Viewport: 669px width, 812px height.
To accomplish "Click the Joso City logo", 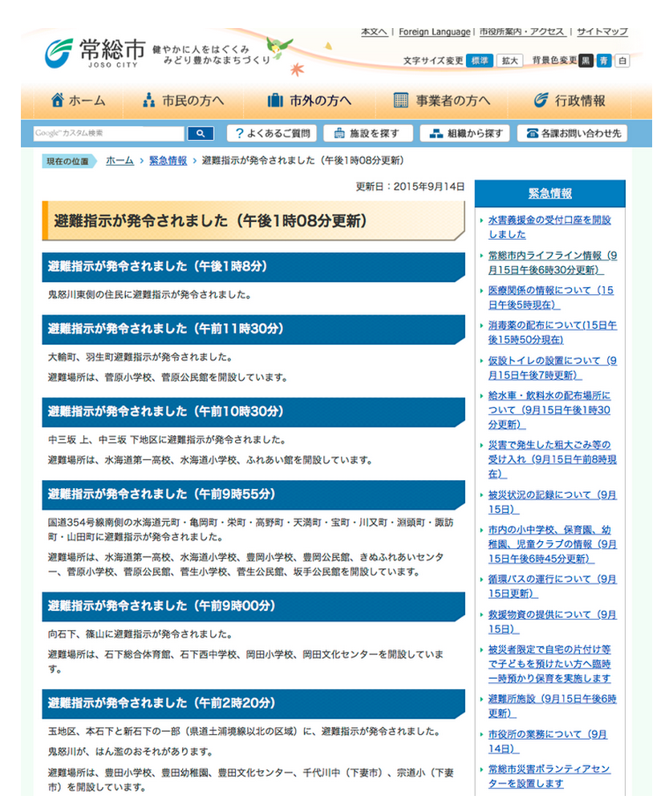I will (95, 54).
